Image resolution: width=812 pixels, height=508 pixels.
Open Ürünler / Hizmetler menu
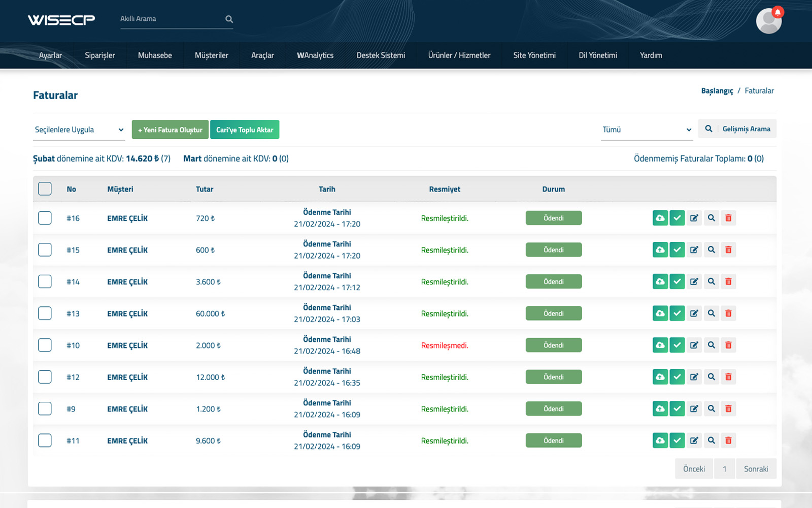pos(459,55)
